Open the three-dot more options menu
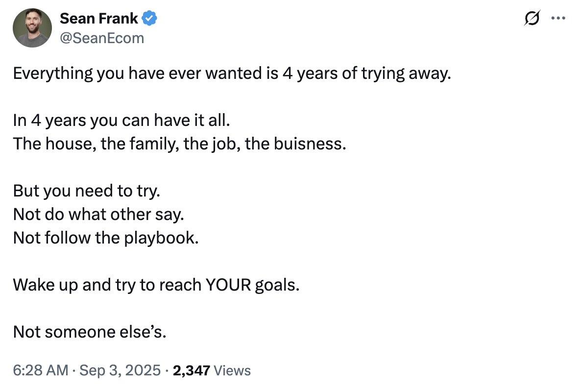 coord(558,18)
